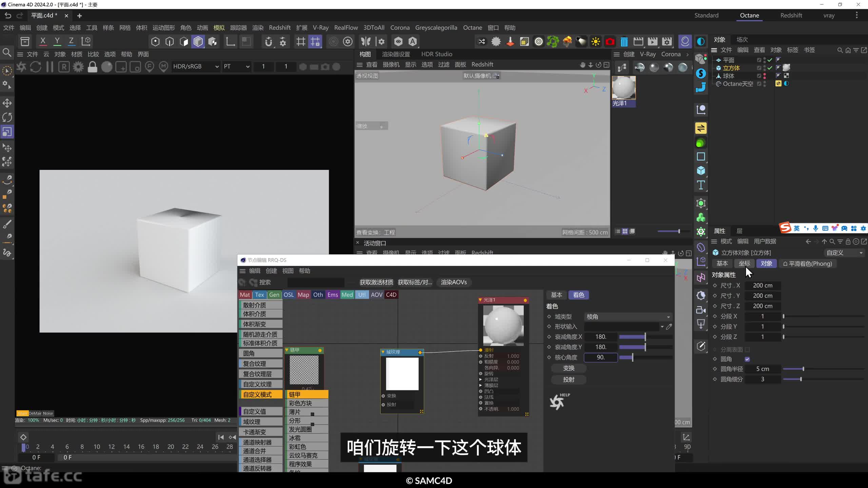Toggle the green checkmark of 平面 object
Screen dimensions: 868x488
pos(770,60)
